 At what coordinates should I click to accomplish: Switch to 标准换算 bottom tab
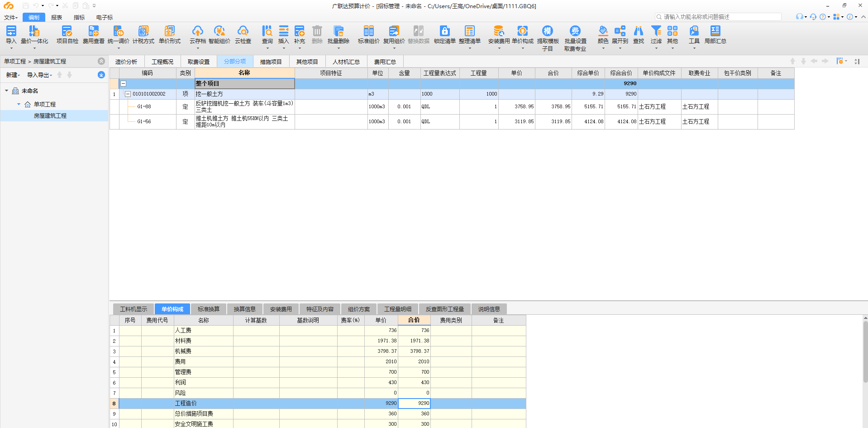pyautogui.click(x=209, y=309)
